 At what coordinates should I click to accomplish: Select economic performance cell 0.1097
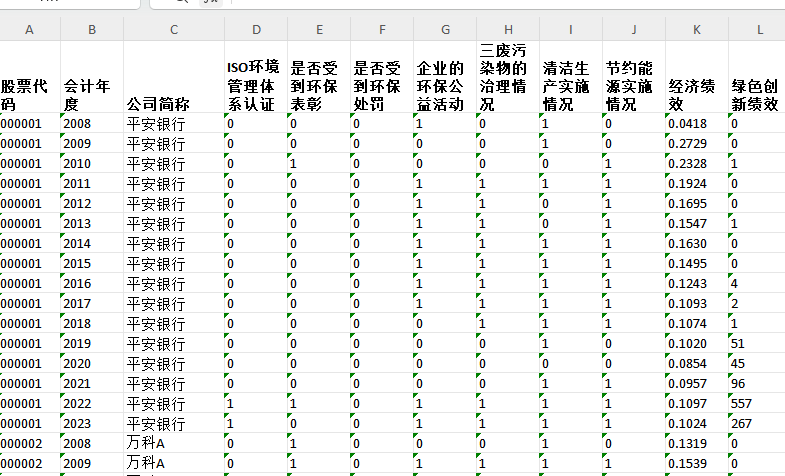tap(697, 403)
